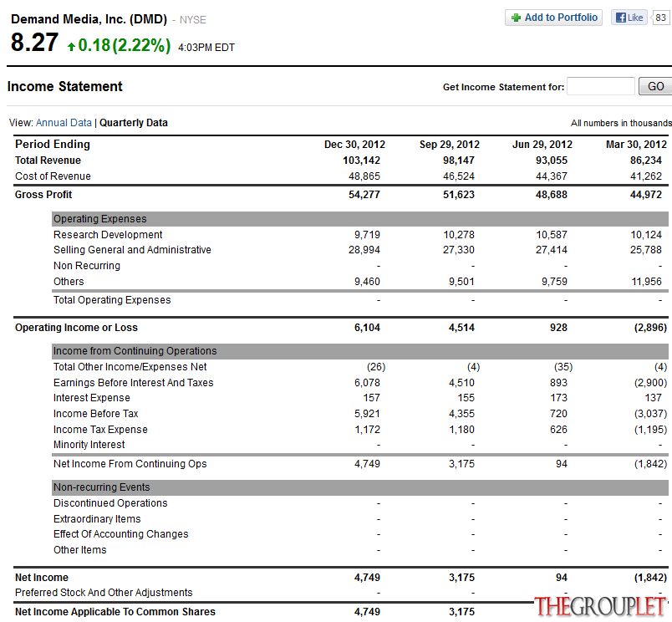The width and height of the screenshot is (672, 622).
Task: Click the Mar 30, 2012 column header
Action: pos(636,145)
